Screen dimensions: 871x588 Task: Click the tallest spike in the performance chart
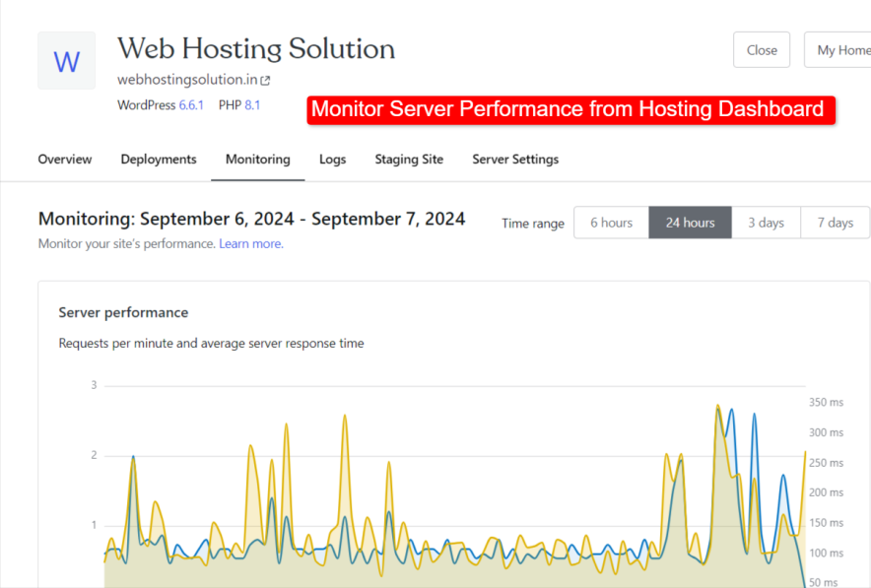coord(716,406)
